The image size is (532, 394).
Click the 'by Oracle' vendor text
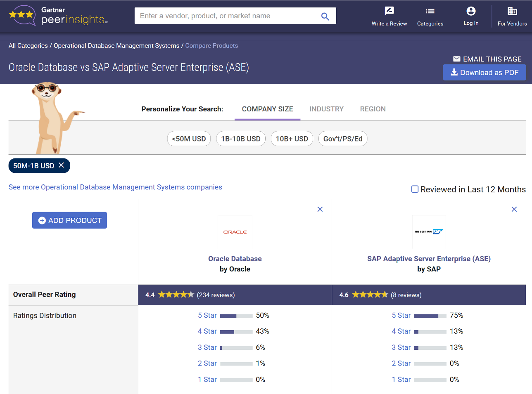coord(235,269)
